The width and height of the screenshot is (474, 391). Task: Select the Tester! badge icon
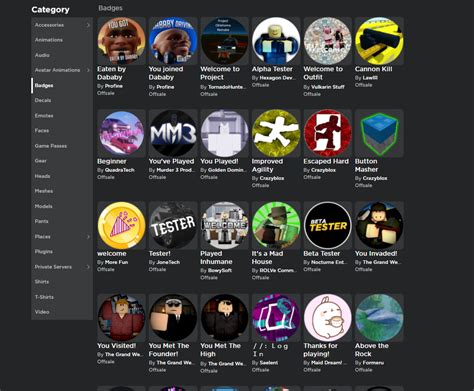tap(173, 225)
